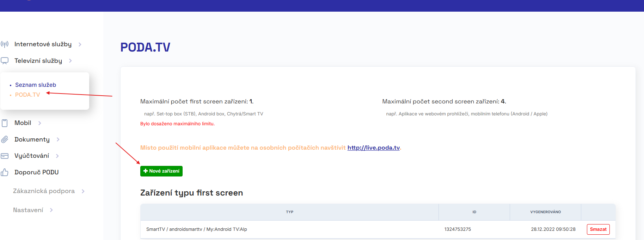Select PODA.TV submenu entry
Viewport: 644px width, 240px height.
tap(27, 95)
